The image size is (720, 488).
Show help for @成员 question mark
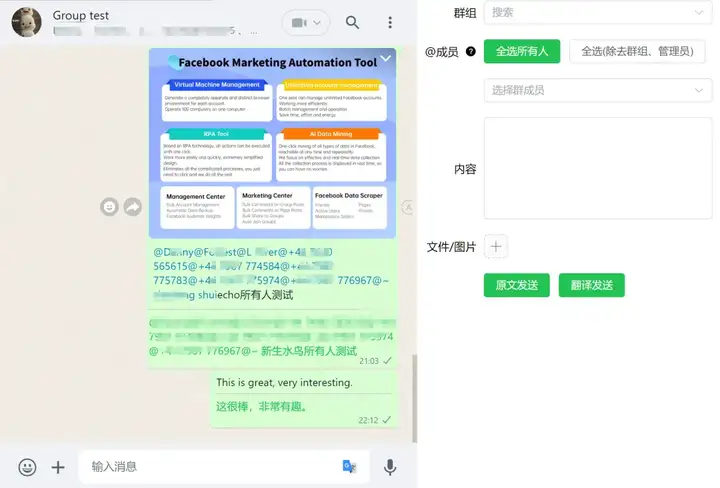pyautogui.click(x=471, y=51)
